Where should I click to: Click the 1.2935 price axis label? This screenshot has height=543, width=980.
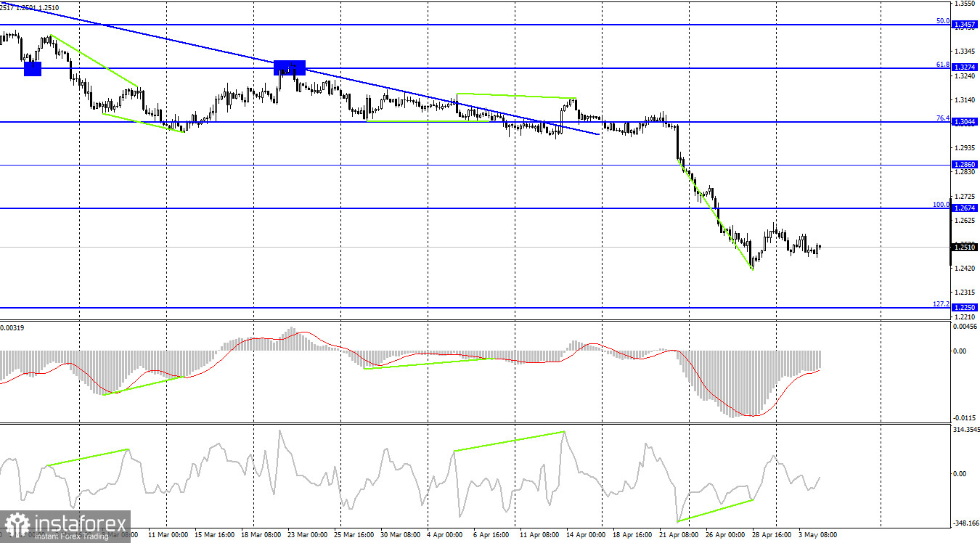(965, 147)
